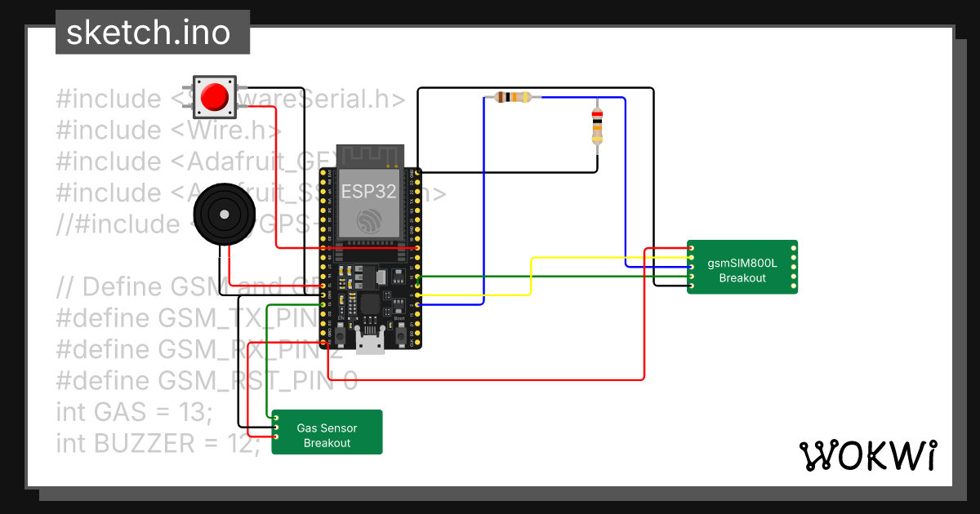This screenshot has width=980, height=514.
Task: Click the '#define GSM_RST_PIN 0' line
Action: (x=207, y=381)
